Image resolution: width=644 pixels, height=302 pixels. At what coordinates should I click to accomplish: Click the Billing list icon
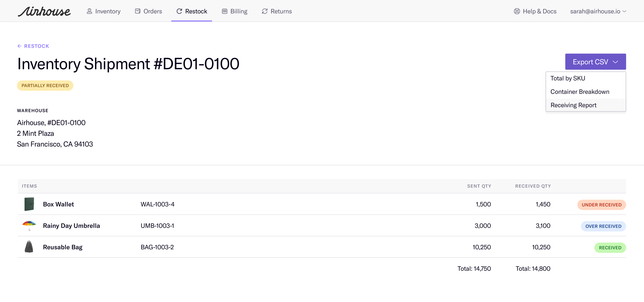tap(225, 11)
